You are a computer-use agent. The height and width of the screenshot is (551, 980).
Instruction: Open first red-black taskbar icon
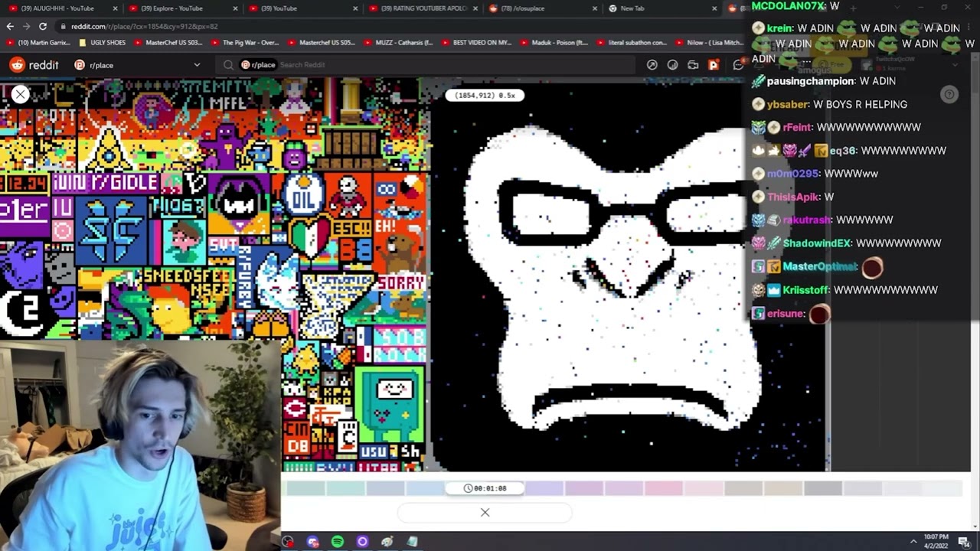(x=288, y=542)
